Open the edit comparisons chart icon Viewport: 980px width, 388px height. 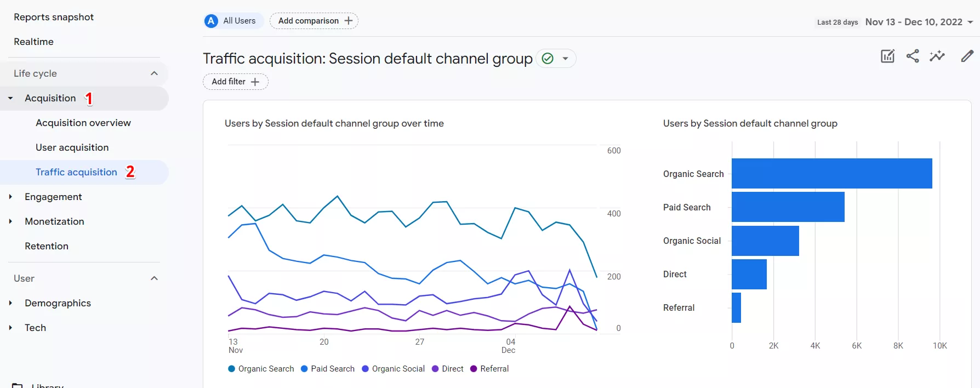coord(888,56)
